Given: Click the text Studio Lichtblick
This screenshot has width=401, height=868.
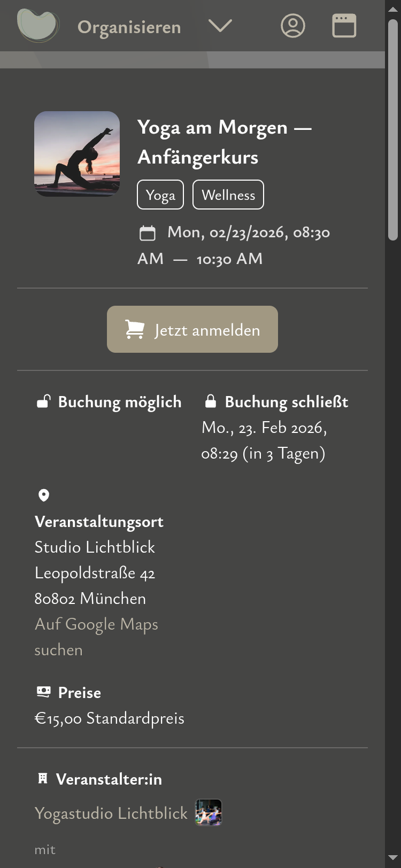Looking at the screenshot, I should (x=95, y=547).
